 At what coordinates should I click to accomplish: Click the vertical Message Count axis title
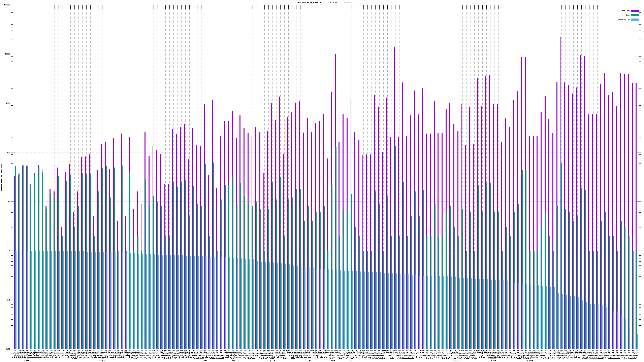[2, 177]
